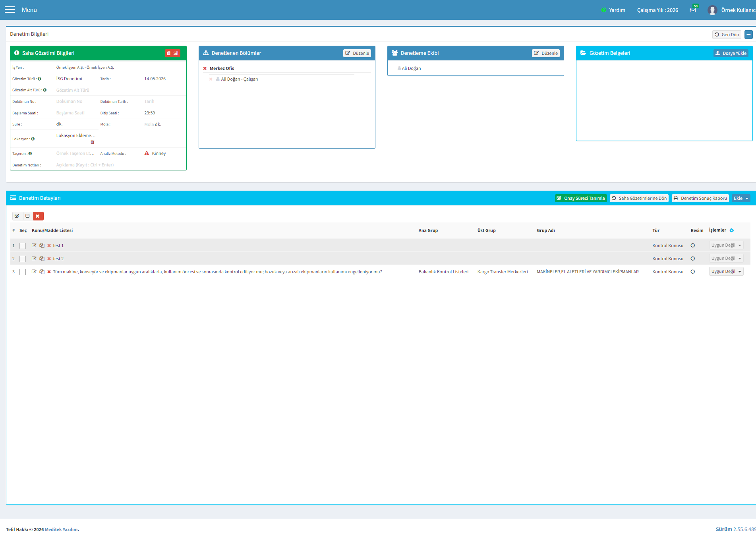
Task: Click the Mola minutes input field
Action: [149, 124]
